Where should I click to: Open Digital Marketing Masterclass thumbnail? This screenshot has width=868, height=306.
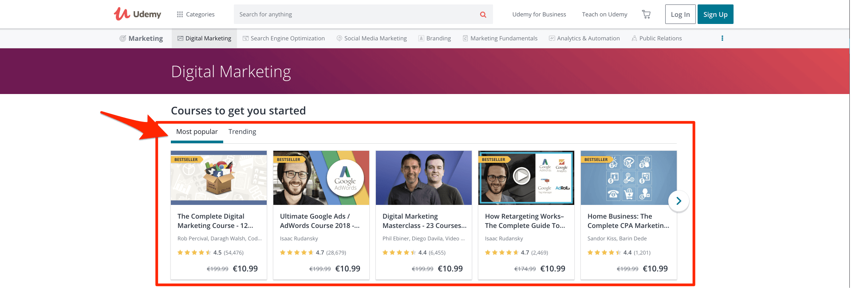click(x=424, y=178)
